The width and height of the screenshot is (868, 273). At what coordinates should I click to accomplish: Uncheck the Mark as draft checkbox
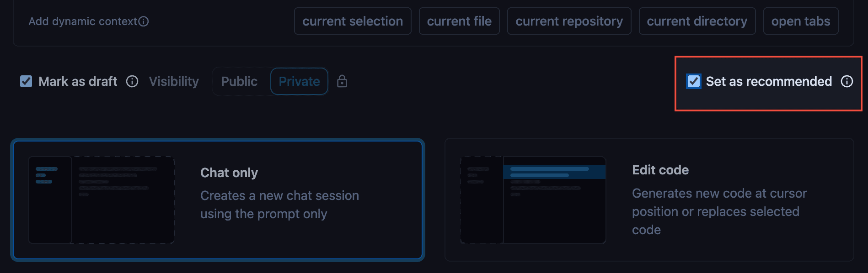26,81
